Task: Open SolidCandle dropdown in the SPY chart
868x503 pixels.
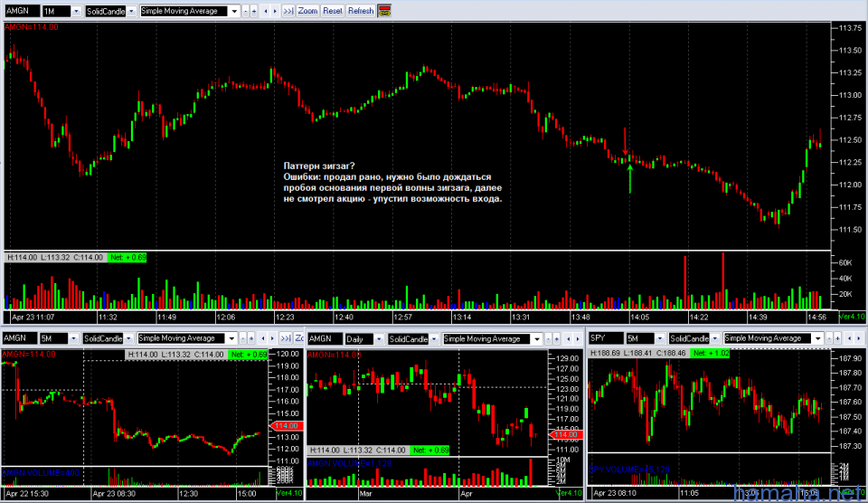Action: [714, 338]
